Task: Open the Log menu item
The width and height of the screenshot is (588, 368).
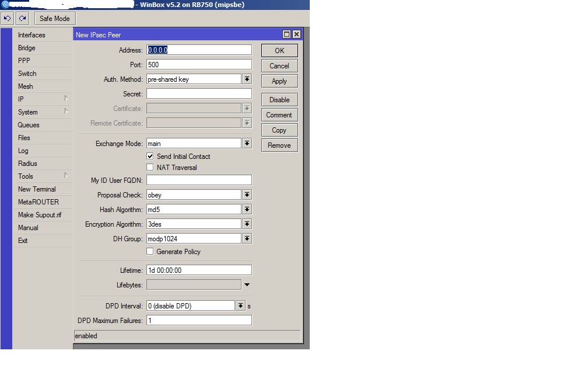Action: tap(42, 151)
